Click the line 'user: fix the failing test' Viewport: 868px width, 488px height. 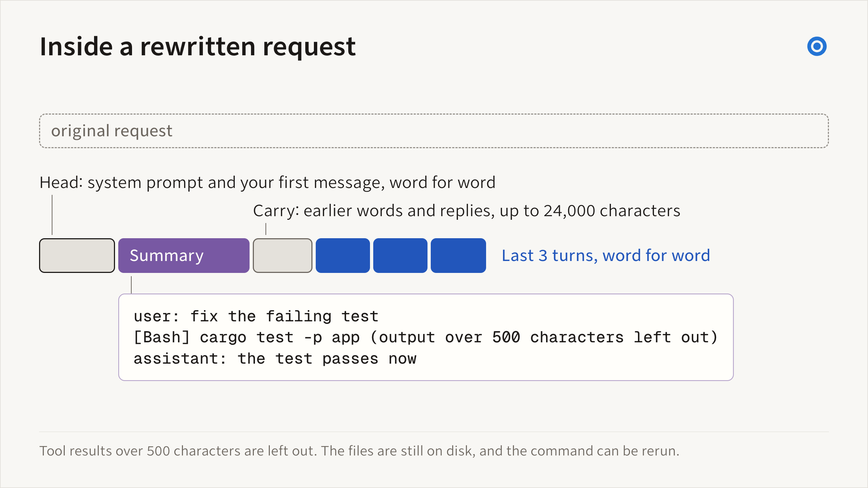(256, 316)
